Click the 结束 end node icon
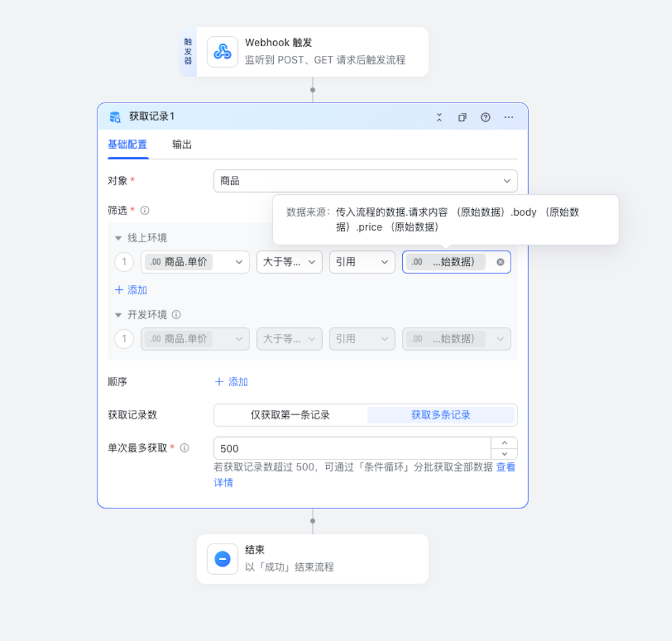The height and width of the screenshot is (641, 672). pyautogui.click(x=222, y=558)
